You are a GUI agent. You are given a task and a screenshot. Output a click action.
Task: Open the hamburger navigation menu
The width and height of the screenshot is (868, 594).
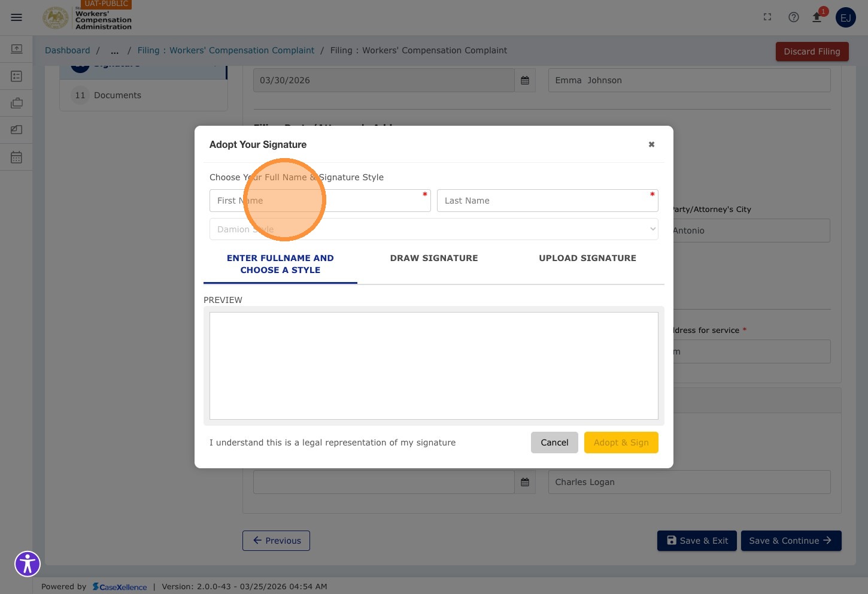click(17, 17)
